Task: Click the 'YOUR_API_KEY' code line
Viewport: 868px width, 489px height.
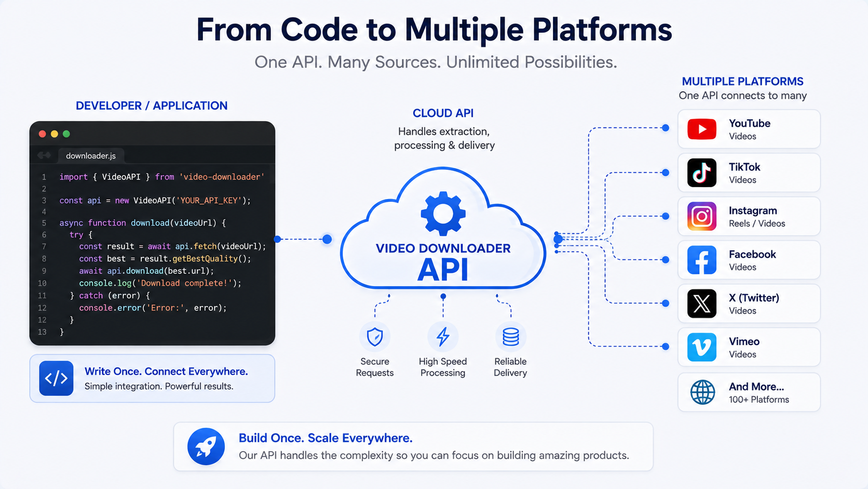Action: (155, 201)
